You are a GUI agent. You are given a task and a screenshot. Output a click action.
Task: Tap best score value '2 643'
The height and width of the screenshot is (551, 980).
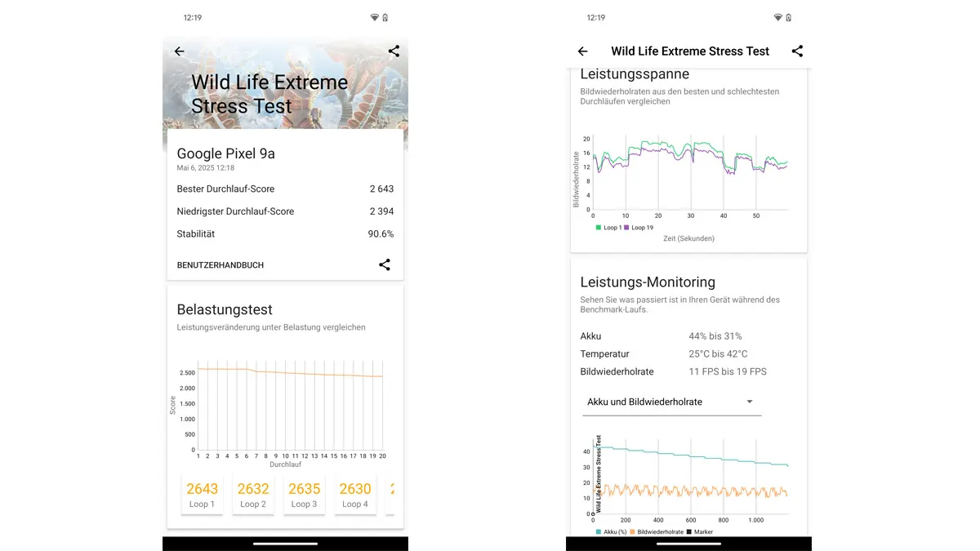pos(381,189)
